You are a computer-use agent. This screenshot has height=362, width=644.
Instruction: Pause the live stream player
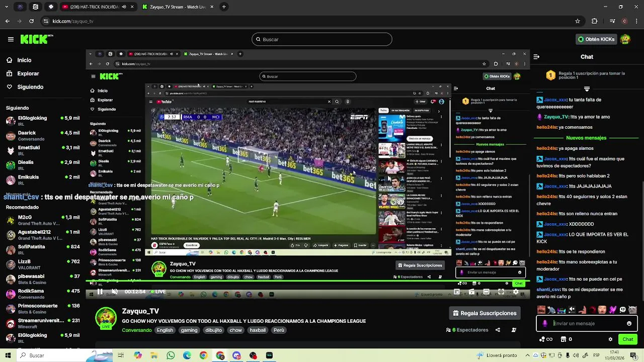pos(100,292)
